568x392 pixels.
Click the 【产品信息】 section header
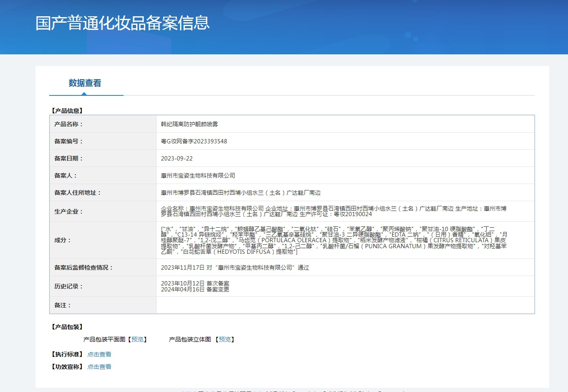[67, 111]
